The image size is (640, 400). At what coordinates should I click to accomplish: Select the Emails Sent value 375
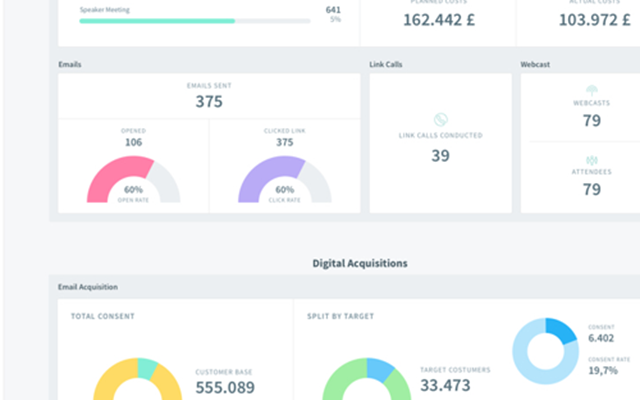[209, 101]
